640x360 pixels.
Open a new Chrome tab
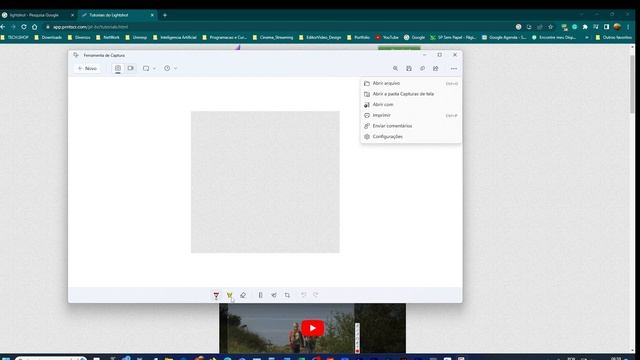tap(165, 15)
